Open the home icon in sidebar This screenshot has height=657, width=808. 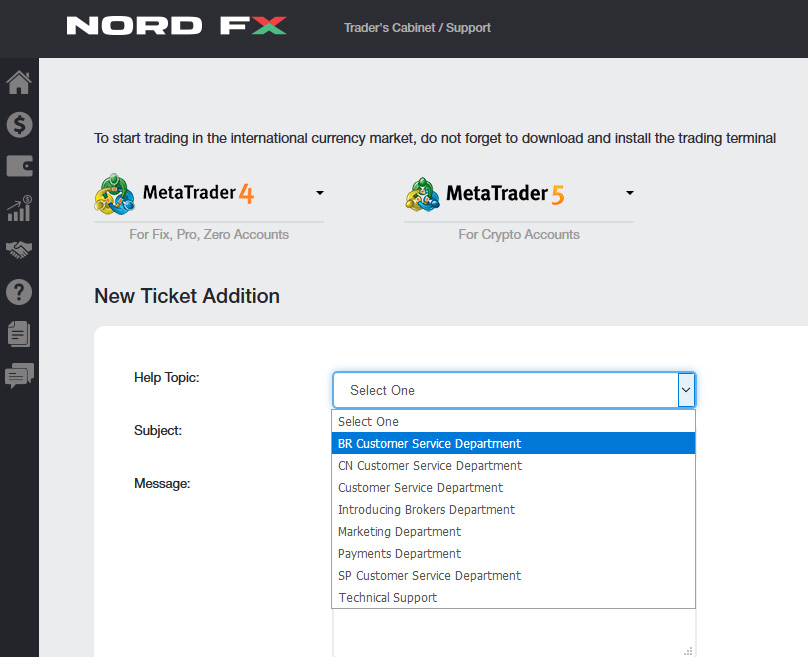click(x=19, y=82)
